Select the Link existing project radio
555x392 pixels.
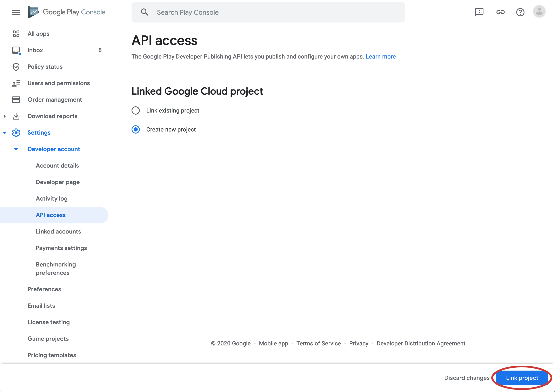(136, 110)
